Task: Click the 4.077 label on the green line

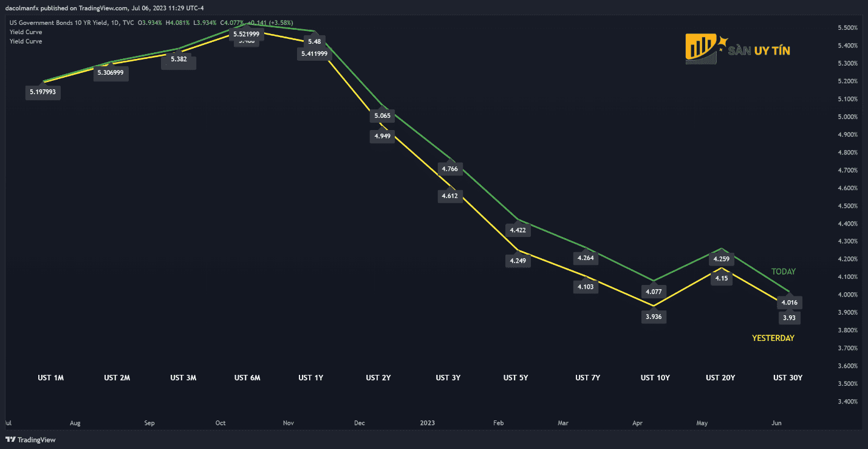Action: (654, 291)
